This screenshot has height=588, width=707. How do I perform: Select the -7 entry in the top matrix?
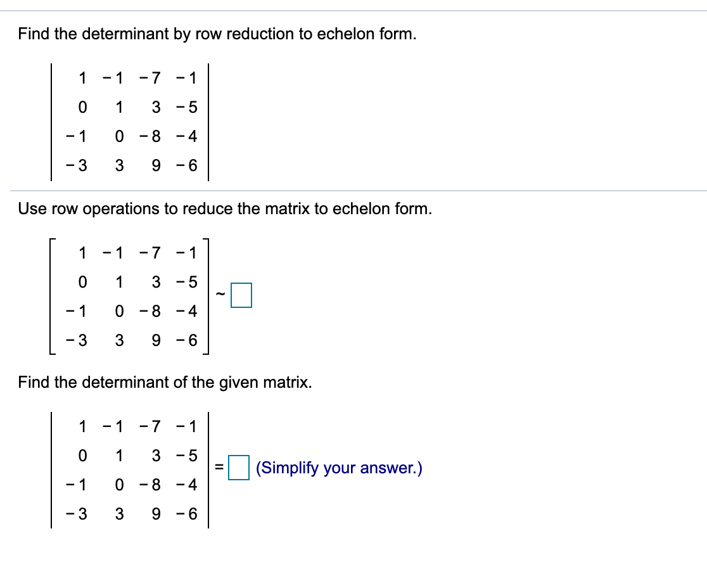coord(150,77)
